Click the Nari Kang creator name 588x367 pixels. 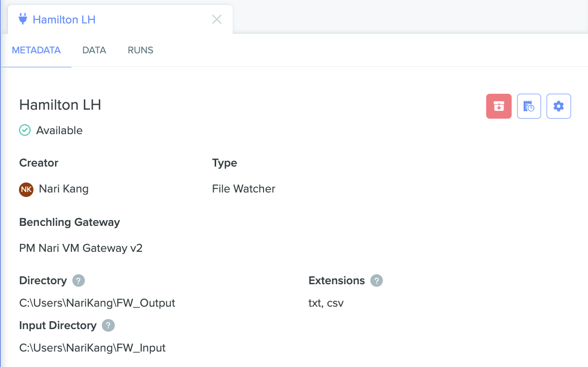tap(64, 189)
